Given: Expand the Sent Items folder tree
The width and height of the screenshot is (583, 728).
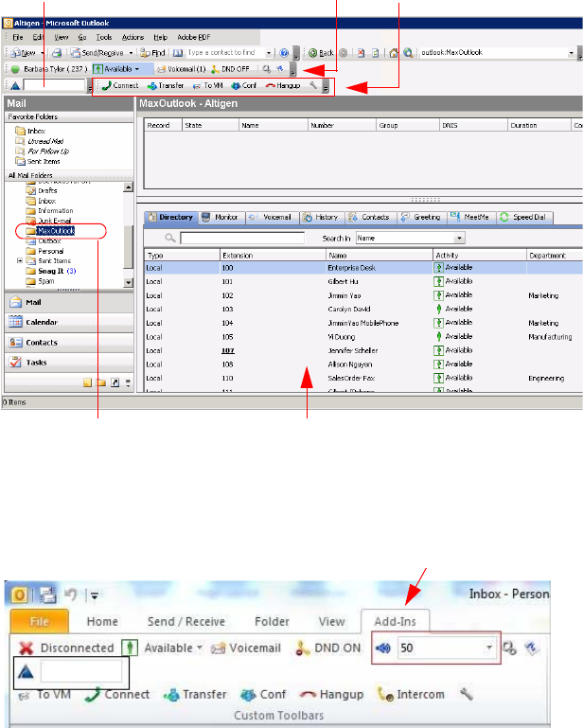Looking at the screenshot, I should click(20, 260).
